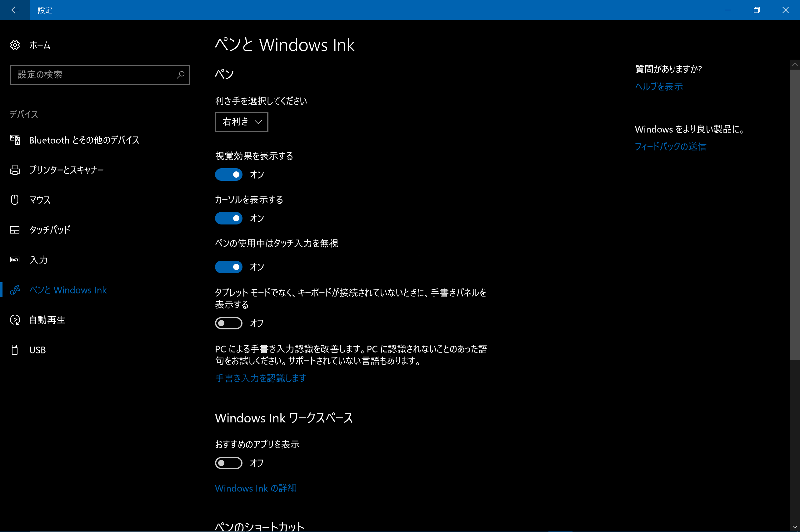
Task: Click the USB icon in sidebar
Action: (x=15, y=350)
